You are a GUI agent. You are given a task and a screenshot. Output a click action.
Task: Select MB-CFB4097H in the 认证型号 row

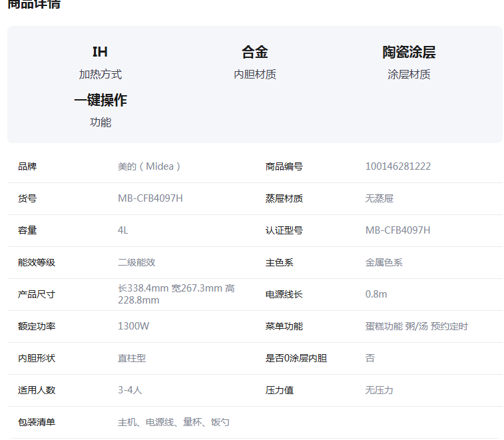tap(397, 230)
